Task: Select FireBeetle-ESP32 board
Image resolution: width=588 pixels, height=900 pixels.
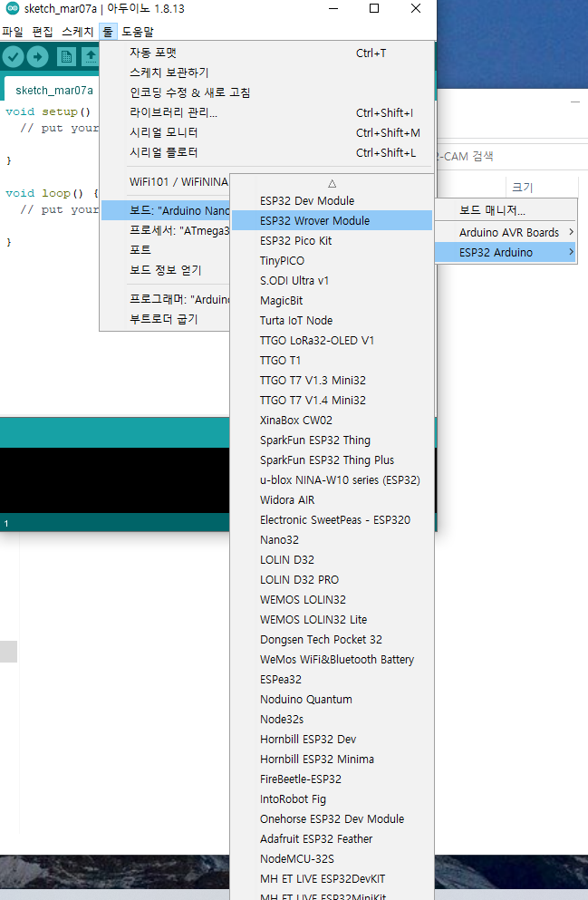Action: pos(333,779)
